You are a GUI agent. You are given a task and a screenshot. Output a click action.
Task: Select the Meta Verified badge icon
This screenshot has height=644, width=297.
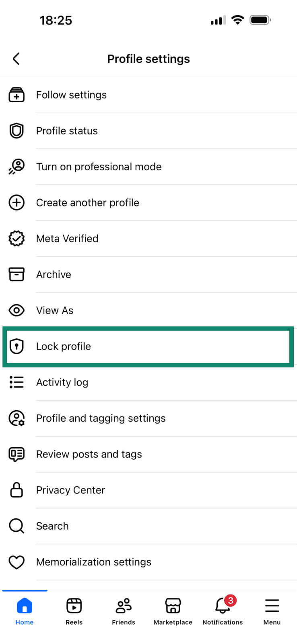point(16,238)
